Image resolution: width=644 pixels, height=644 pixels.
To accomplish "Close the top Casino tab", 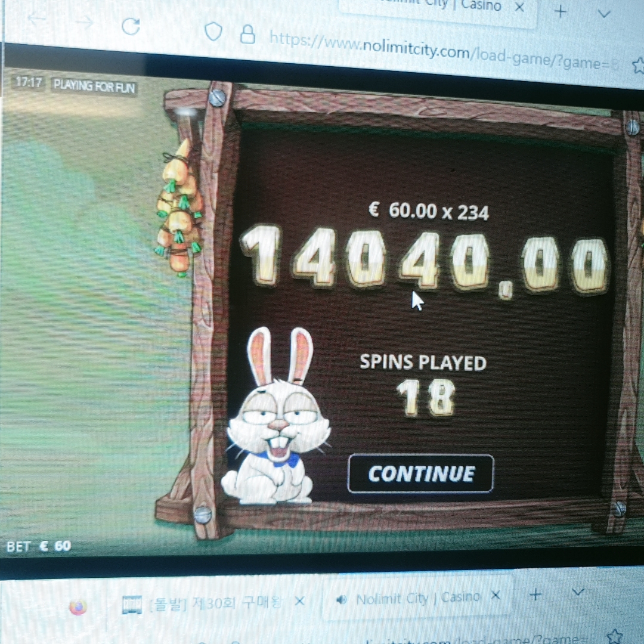I will point(519,7).
